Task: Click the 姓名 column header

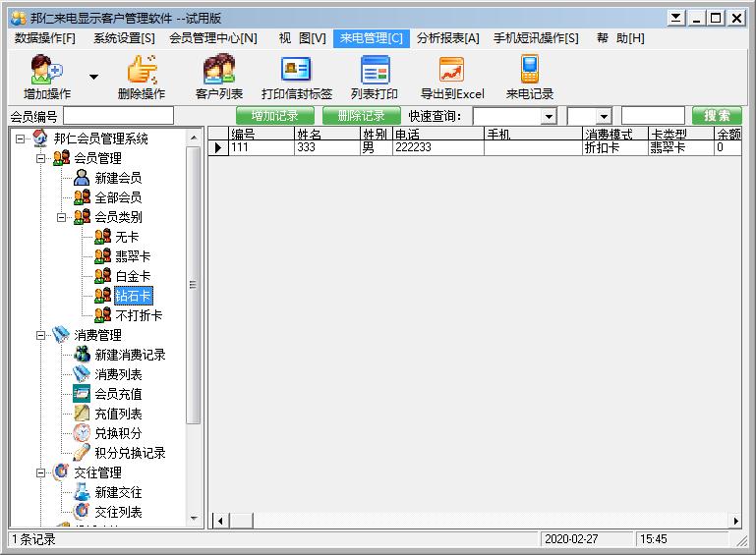Action: (327, 134)
